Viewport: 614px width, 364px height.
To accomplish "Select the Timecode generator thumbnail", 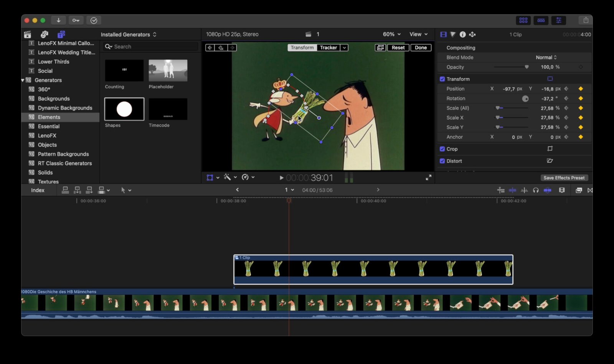I will (168, 109).
